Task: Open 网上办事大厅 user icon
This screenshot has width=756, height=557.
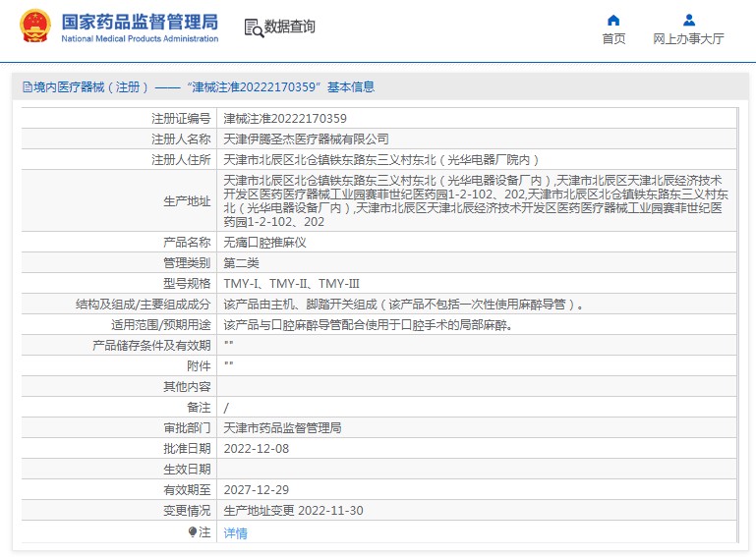Action: [x=689, y=21]
